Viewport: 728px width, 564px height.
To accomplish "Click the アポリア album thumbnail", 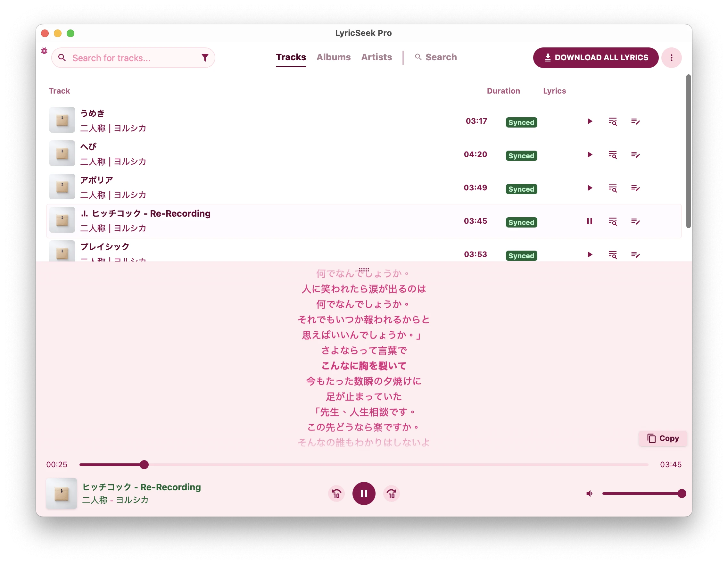I will click(62, 187).
